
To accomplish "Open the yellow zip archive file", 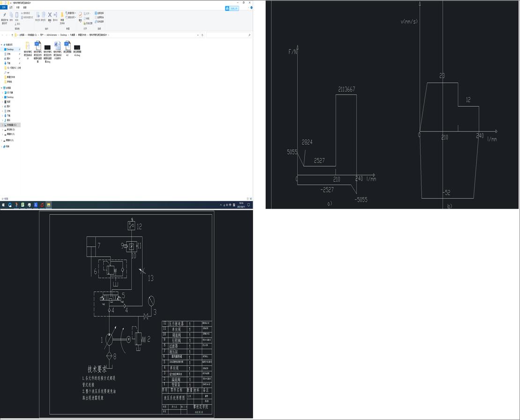I will pos(28,46).
